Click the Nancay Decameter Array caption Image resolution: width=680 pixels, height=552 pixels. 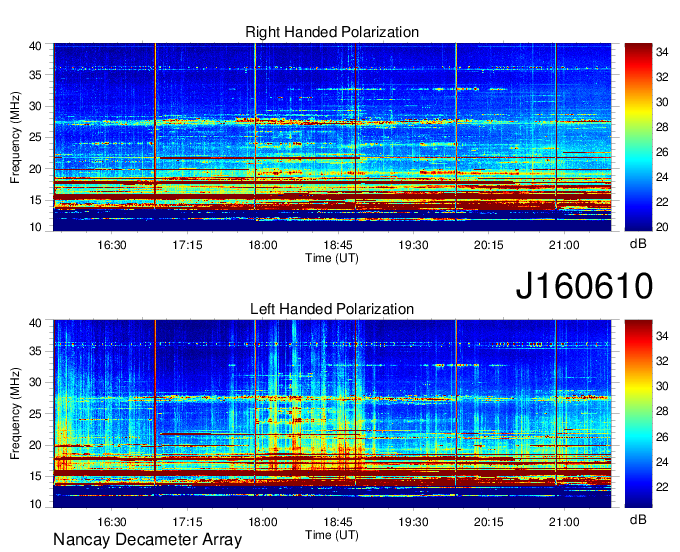pos(147,540)
